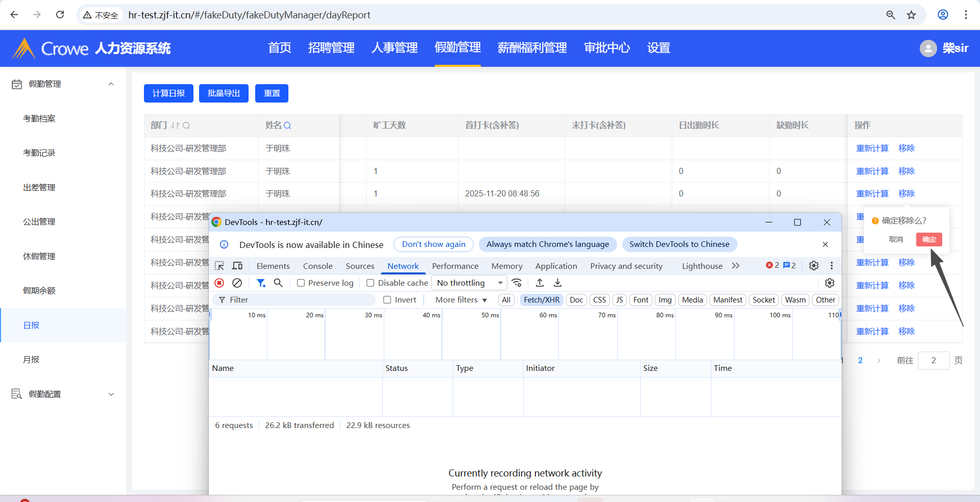This screenshot has width=980, height=502.
Task: Open DevTools settings gear icon
Action: click(x=814, y=266)
